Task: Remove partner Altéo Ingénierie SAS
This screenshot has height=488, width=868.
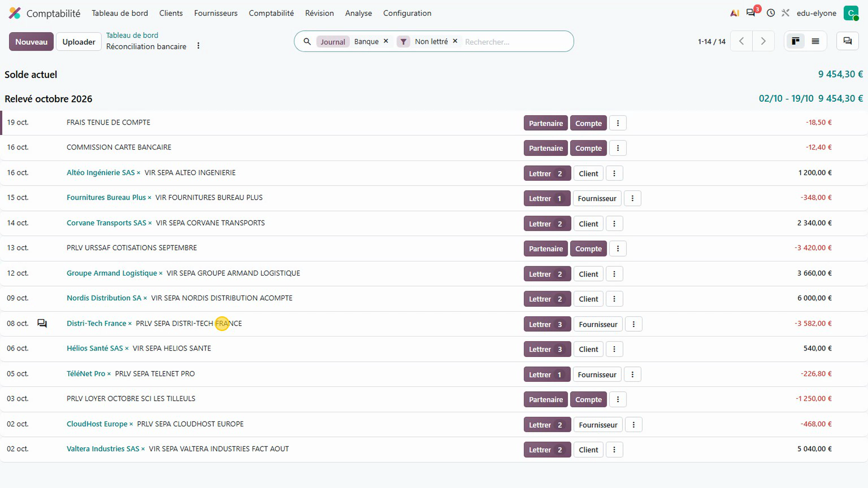Action: (138, 173)
